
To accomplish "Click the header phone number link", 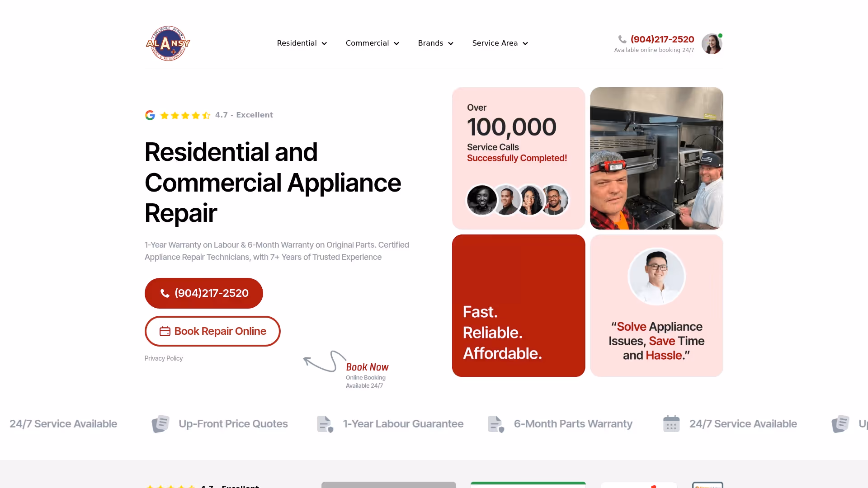I will click(x=662, y=39).
